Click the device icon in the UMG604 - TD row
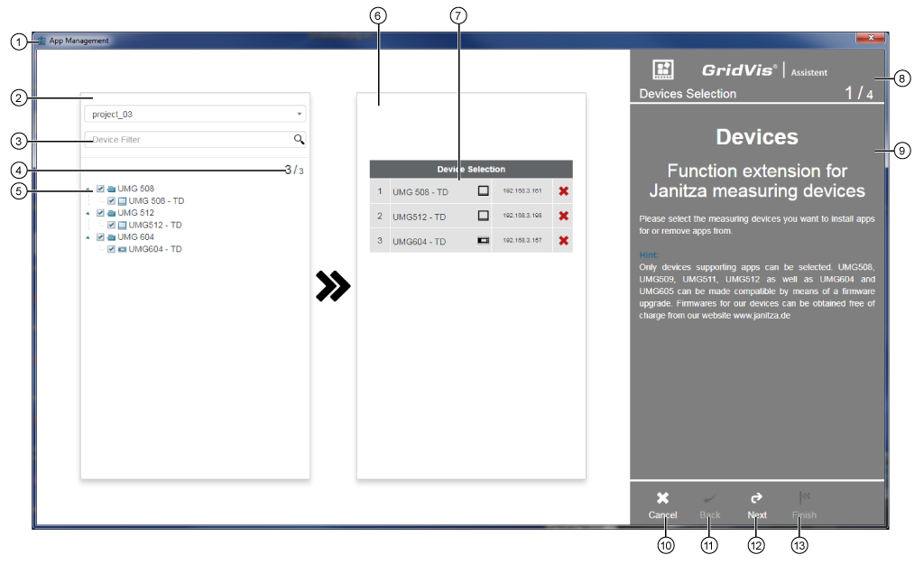 [484, 239]
